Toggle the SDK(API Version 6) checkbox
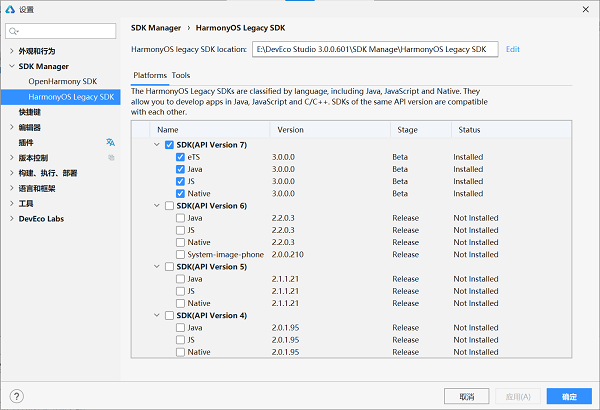The width and height of the screenshot is (600, 410). (x=168, y=206)
